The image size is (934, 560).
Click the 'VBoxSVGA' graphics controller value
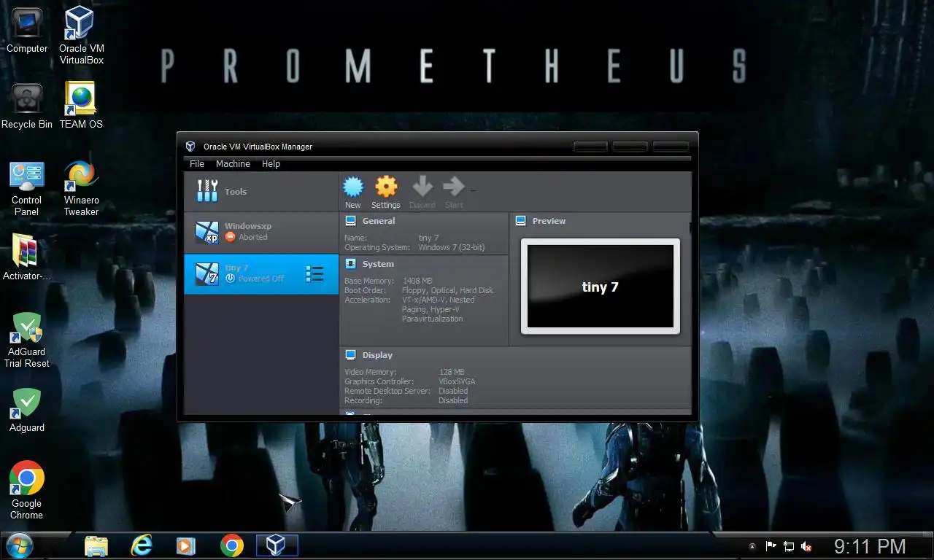[x=457, y=381]
